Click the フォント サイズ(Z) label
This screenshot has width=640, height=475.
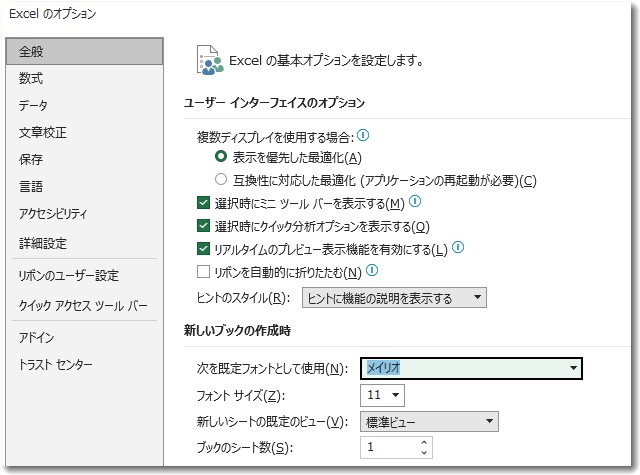pyautogui.click(x=240, y=395)
